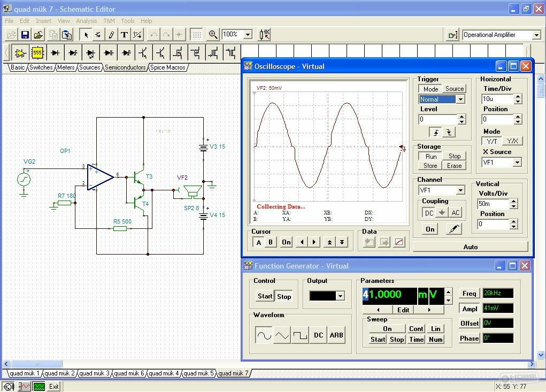Choose the triangle waveform button
Image resolution: width=546 pixels, height=392 pixels.
(x=282, y=335)
